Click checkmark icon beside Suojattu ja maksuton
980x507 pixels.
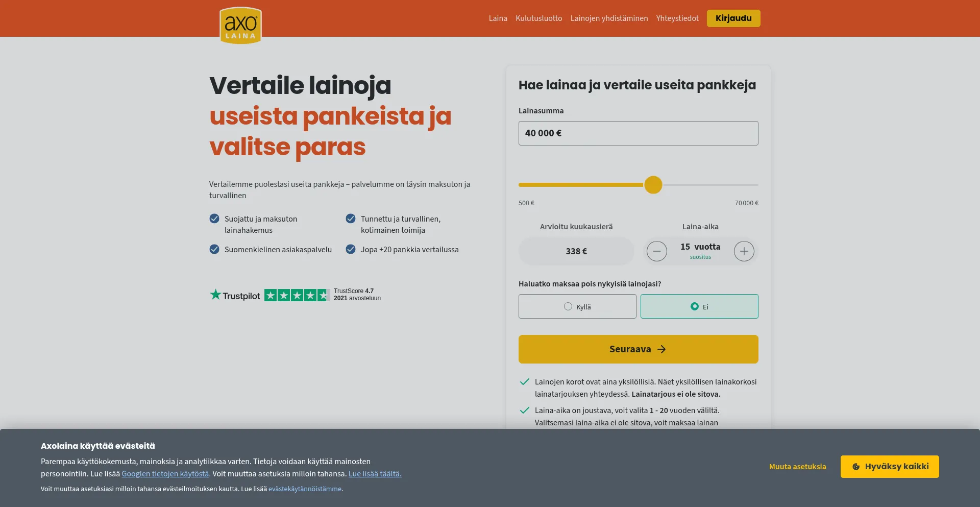pos(214,219)
